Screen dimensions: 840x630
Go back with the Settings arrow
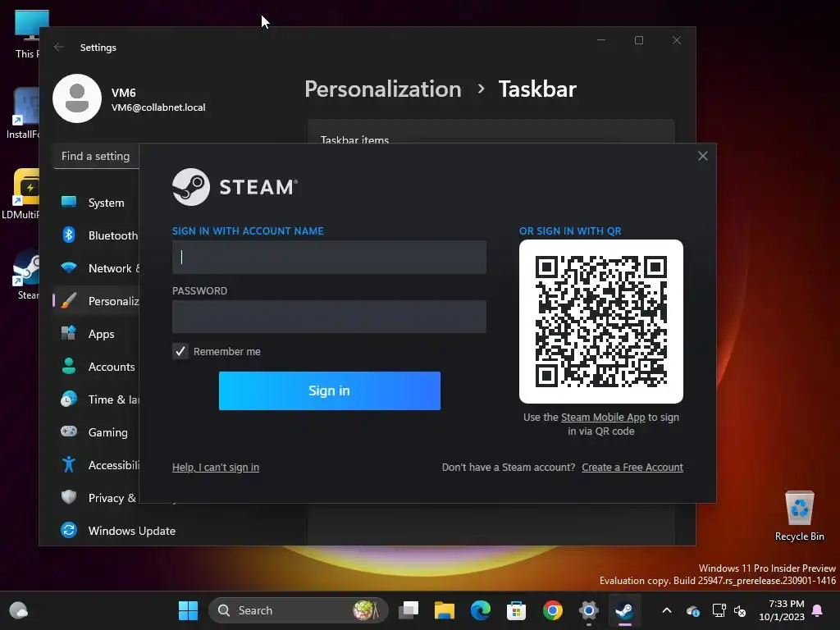pyautogui.click(x=59, y=47)
